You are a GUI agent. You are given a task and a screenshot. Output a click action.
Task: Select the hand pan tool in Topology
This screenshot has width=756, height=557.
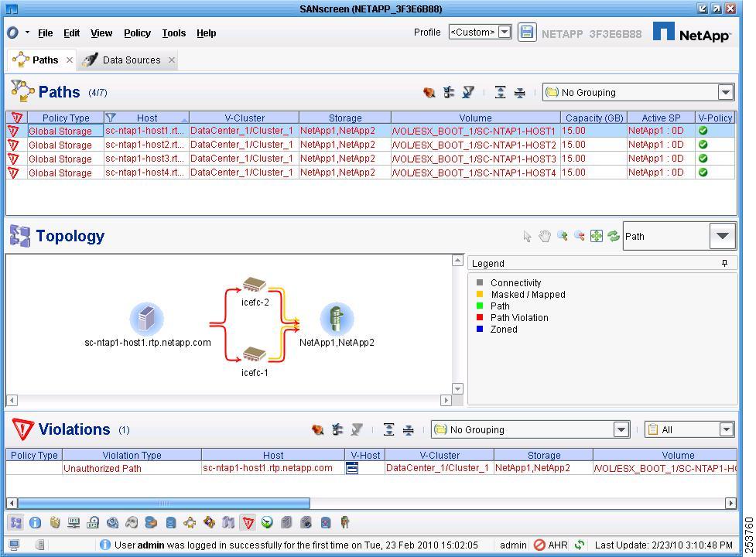[544, 236]
